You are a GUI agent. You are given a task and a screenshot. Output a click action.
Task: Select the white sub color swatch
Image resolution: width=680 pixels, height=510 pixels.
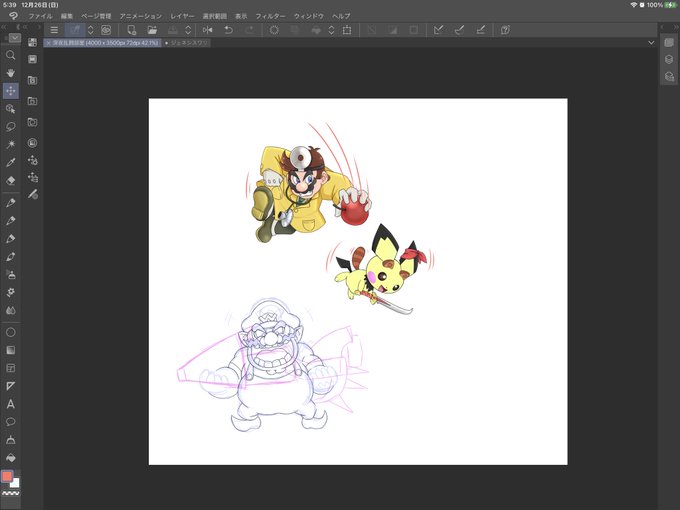coord(16,483)
